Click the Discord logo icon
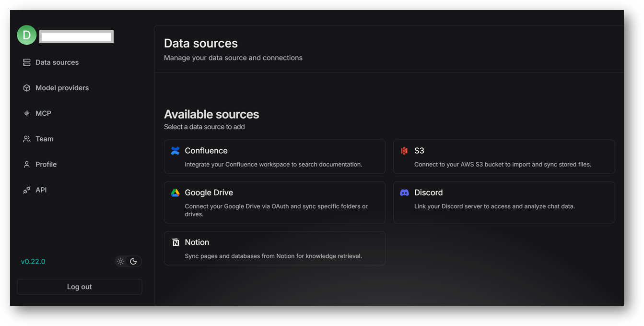 pos(404,193)
